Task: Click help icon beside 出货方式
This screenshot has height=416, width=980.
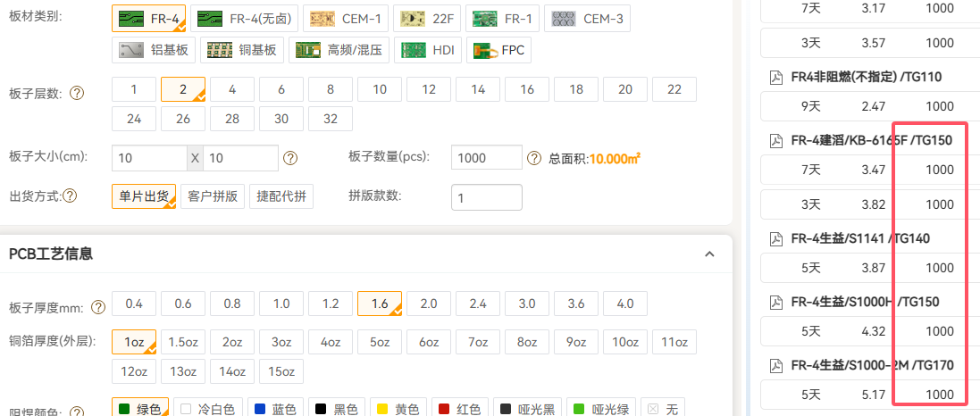Action: pos(70,196)
